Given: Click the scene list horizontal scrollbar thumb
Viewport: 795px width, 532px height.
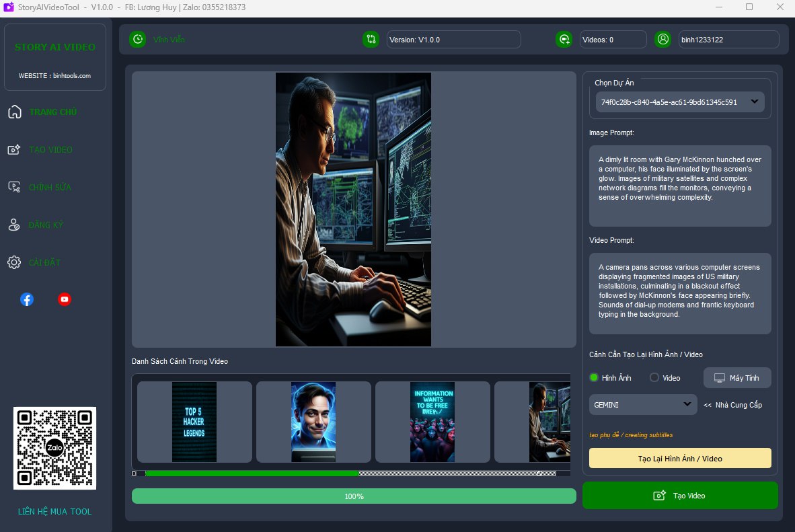Looking at the screenshot, I should (x=252, y=473).
